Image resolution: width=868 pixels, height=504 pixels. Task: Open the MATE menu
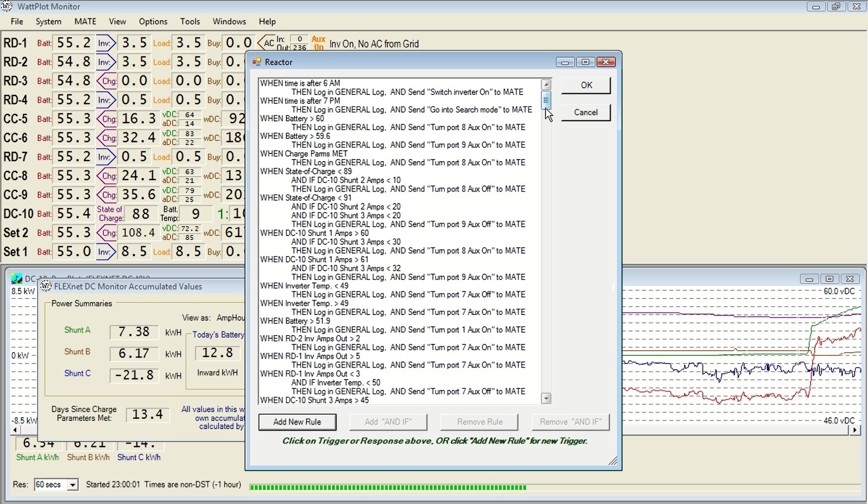click(85, 21)
